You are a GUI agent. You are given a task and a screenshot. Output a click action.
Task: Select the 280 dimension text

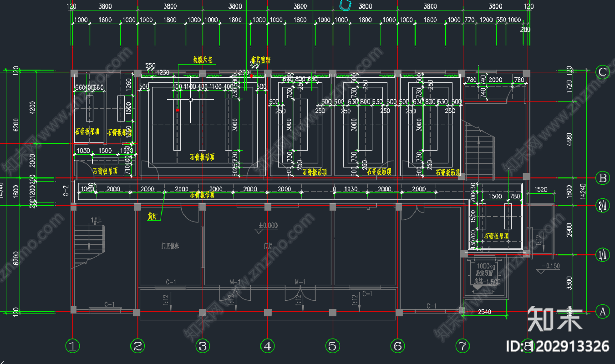[525, 30]
